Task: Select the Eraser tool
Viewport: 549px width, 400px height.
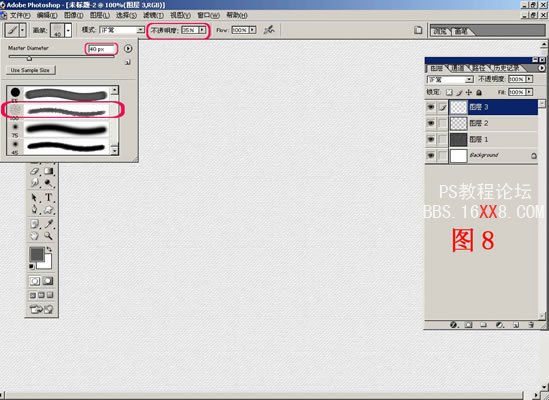Action: point(35,171)
